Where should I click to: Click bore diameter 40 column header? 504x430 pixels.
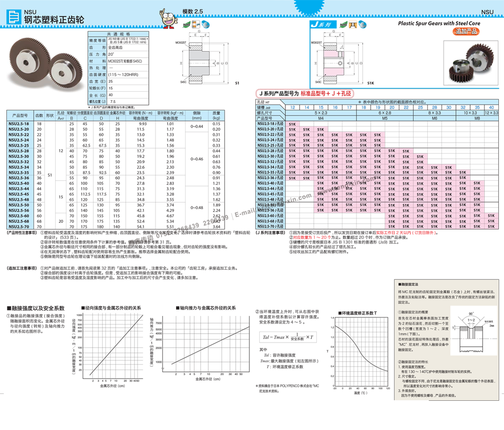point(491,107)
